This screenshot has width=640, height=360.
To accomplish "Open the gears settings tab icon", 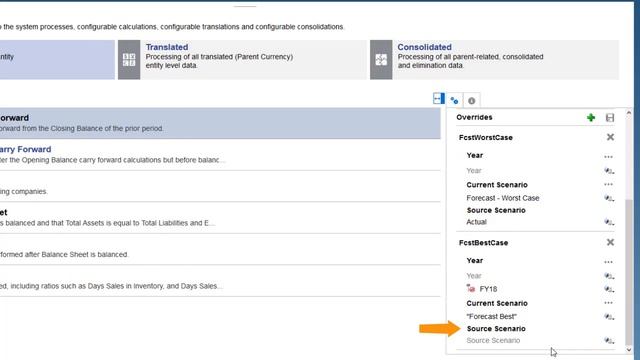I will (x=454, y=100).
